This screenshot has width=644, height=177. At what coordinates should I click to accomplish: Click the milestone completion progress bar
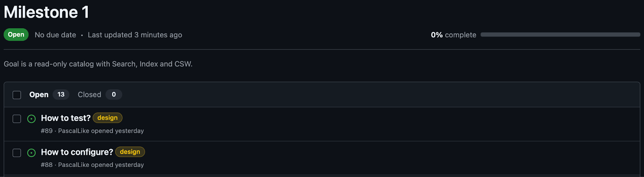coord(560,35)
